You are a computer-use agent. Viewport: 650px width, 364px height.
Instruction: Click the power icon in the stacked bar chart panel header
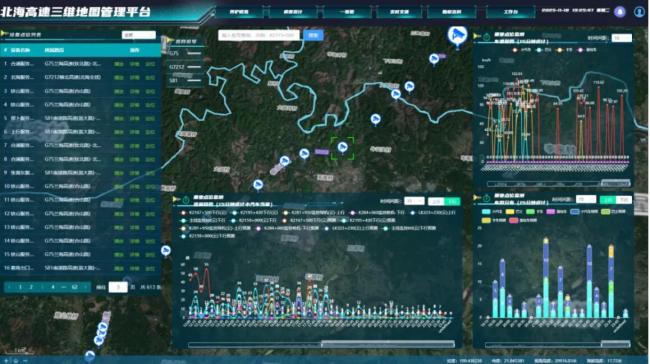pyautogui.click(x=486, y=198)
